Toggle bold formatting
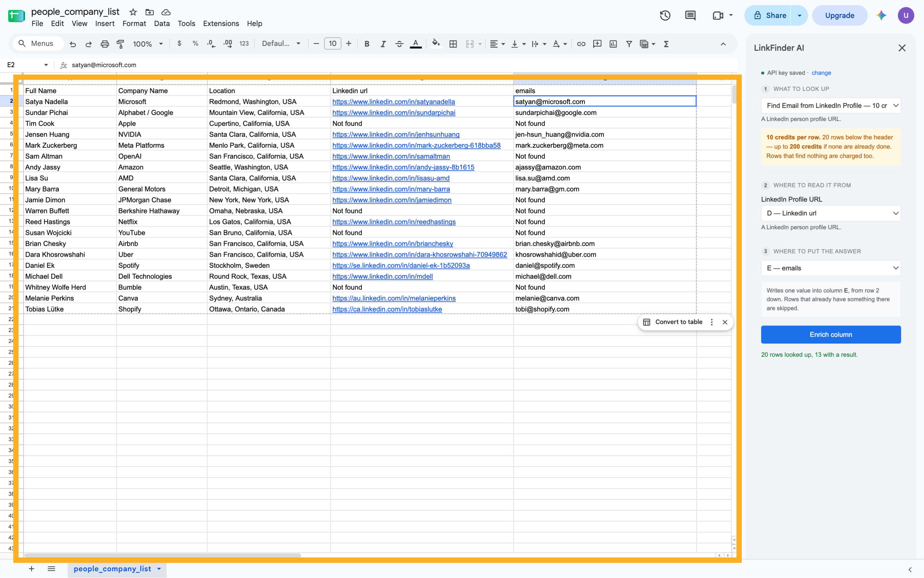This screenshot has width=924, height=578. point(367,44)
